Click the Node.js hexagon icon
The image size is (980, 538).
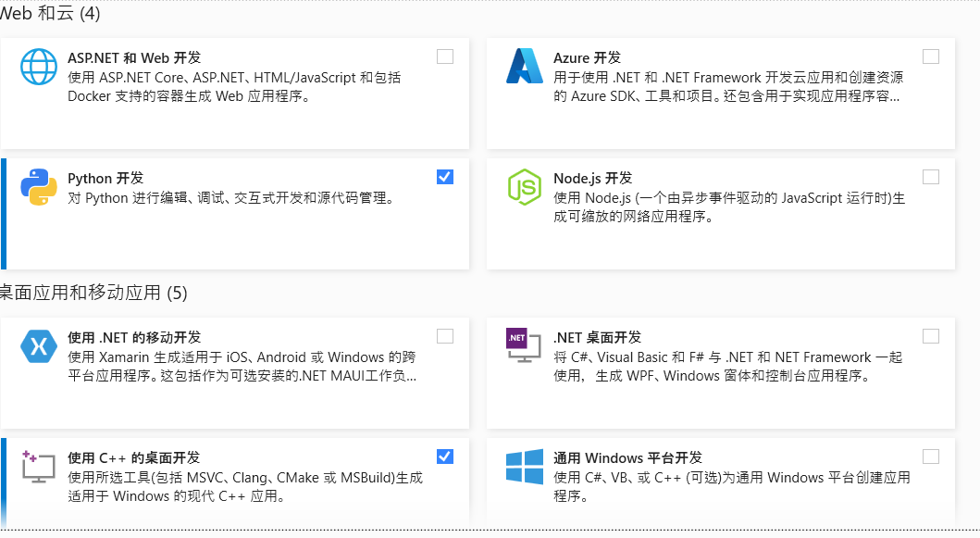coord(525,186)
